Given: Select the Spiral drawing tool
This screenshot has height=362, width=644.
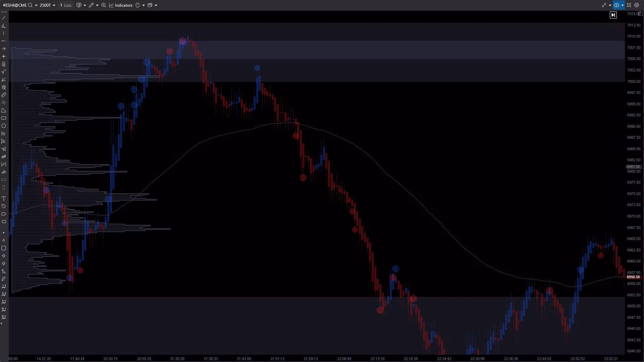Looking at the screenshot, I should tap(4, 87).
